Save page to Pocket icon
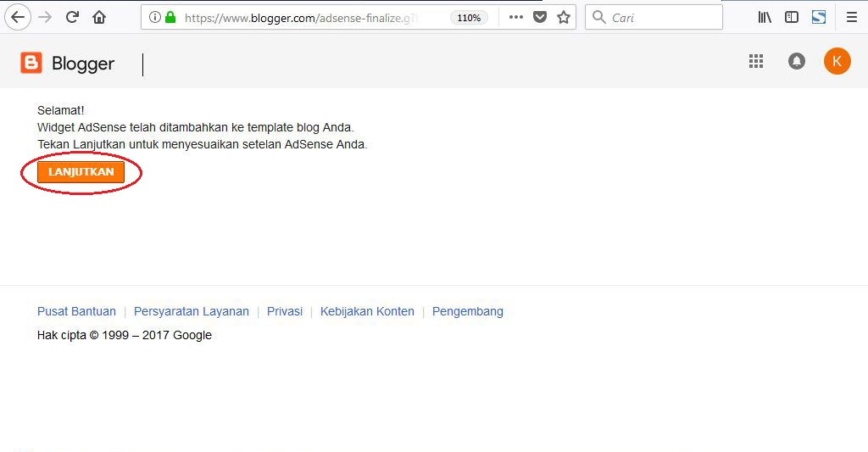The image size is (868, 452). 540,18
